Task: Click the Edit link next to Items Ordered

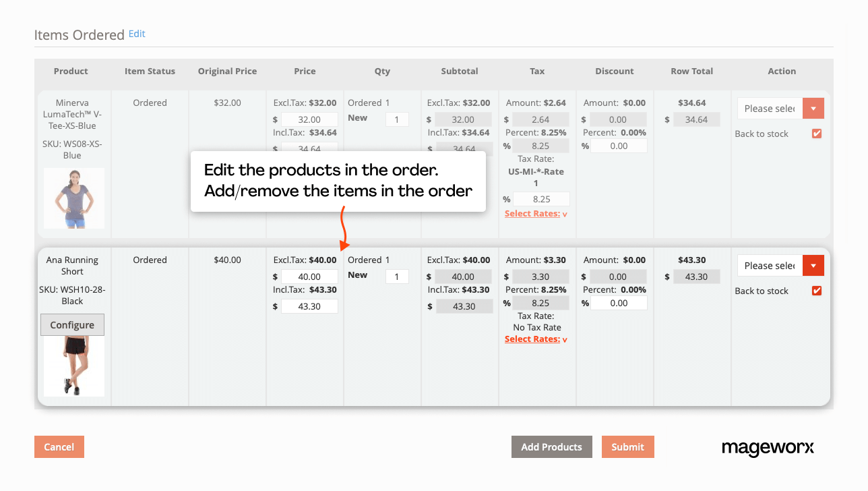Action: click(137, 34)
